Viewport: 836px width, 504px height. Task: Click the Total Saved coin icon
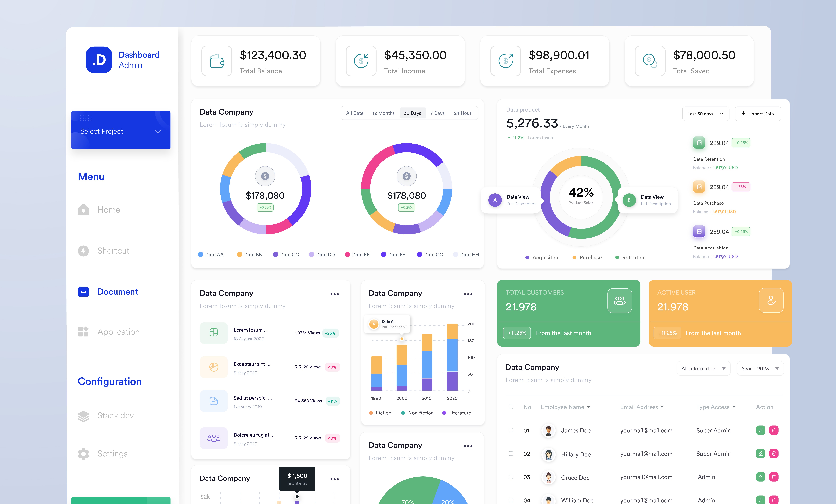point(650,61)
